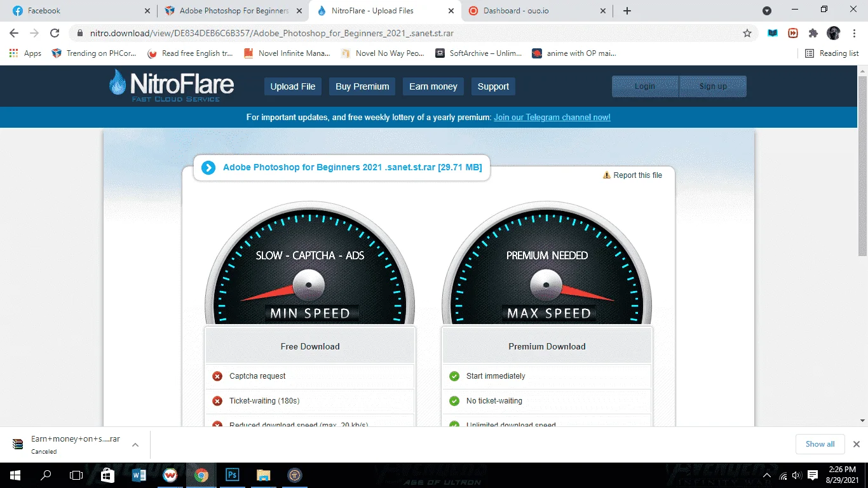The width and height of the screenshot is (868, 488).
Task: Follow the Join our Telegram channel link
Action: point(552,118)
